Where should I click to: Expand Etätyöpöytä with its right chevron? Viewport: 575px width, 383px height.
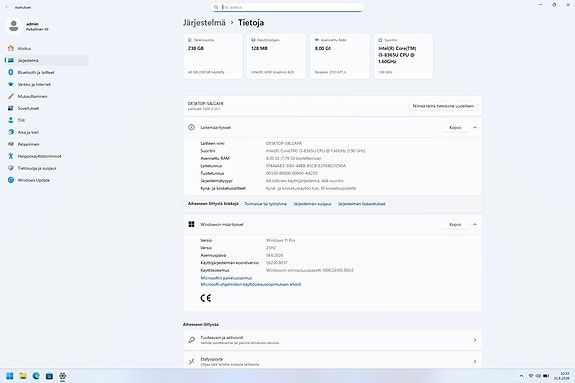(x=475, y=362)
